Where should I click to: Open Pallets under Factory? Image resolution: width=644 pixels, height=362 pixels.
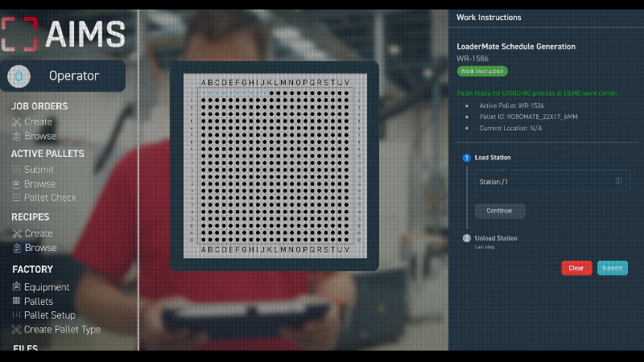[x=39, y=301]
